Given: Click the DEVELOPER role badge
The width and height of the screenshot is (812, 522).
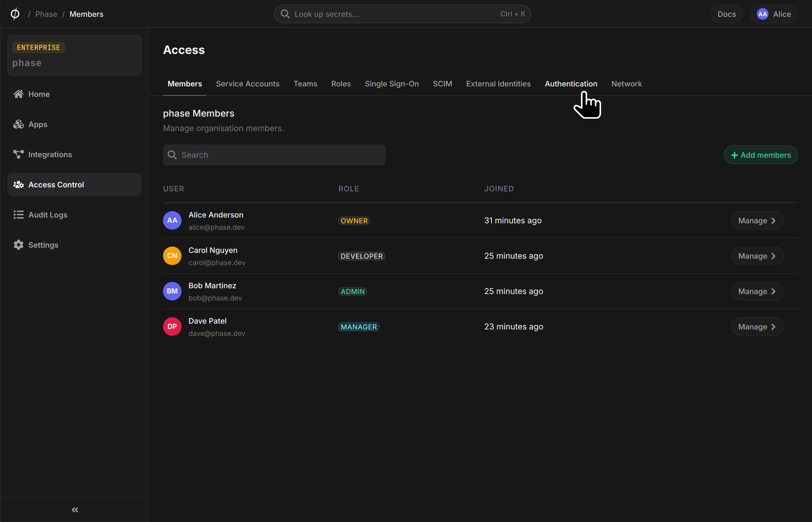Looking at the screenshot, I should pyautogui.click(x=361, y=256).
